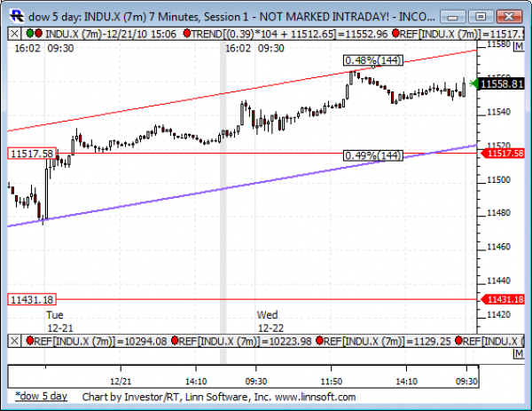Viewport: 532px width, 411px height.
Task: Click the red dot before TREND indicator
Action: pyautogui.click(x=187, y=33)
